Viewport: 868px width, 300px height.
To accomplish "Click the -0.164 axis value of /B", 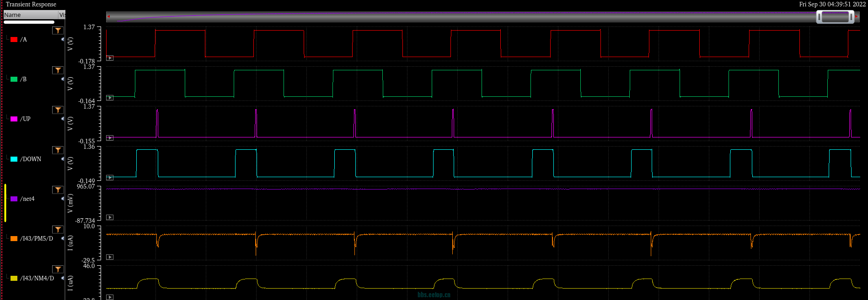I will click(87, 101).
